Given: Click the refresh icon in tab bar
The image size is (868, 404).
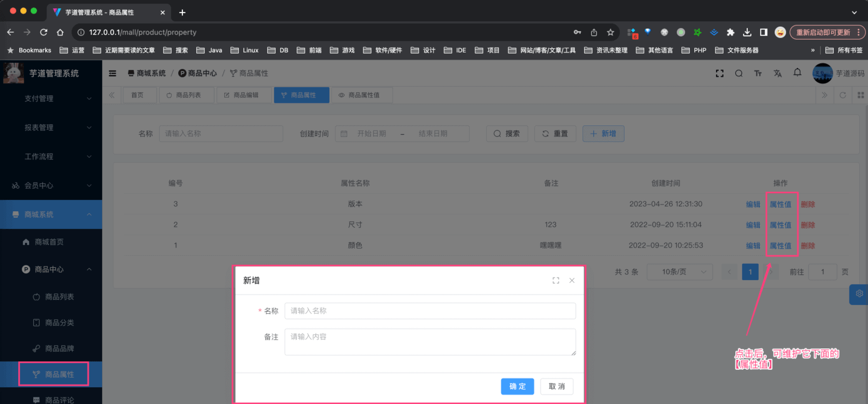Looking at the screenshot, I should [843, 95].
